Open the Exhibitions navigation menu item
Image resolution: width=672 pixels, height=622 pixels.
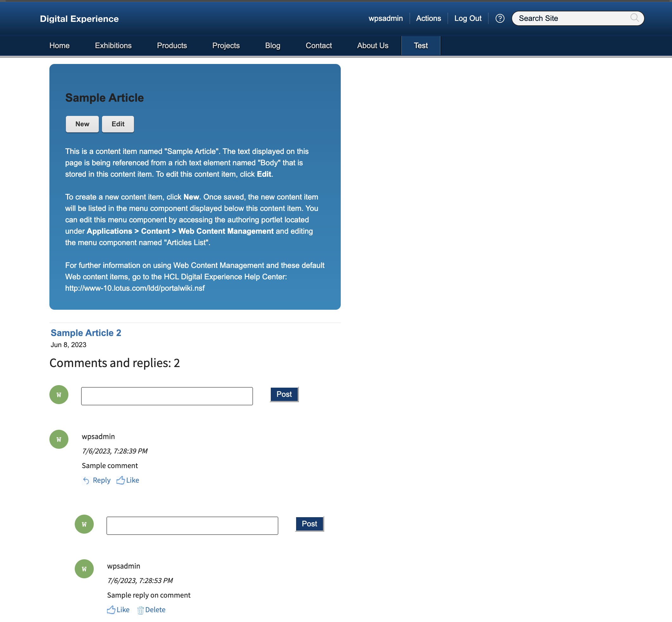pos(114,45)
